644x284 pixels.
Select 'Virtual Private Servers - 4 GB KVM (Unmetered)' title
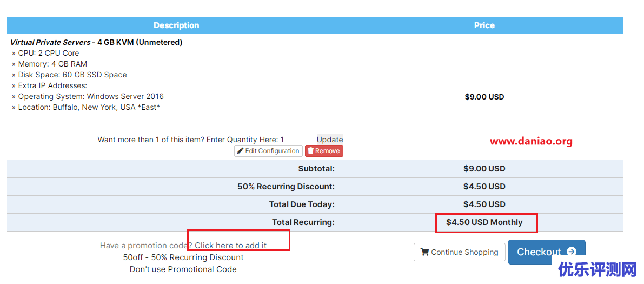(96, 42)
